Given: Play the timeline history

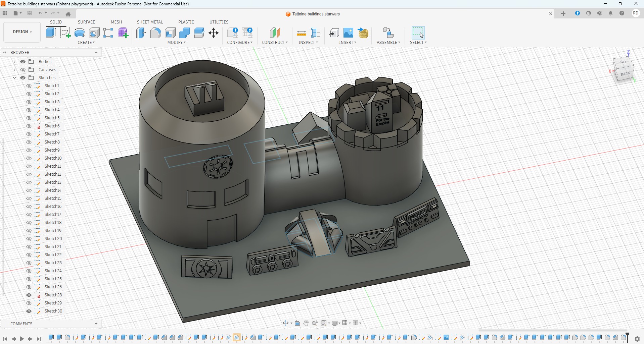Looking at the screenshot, I should coord(22,339).
